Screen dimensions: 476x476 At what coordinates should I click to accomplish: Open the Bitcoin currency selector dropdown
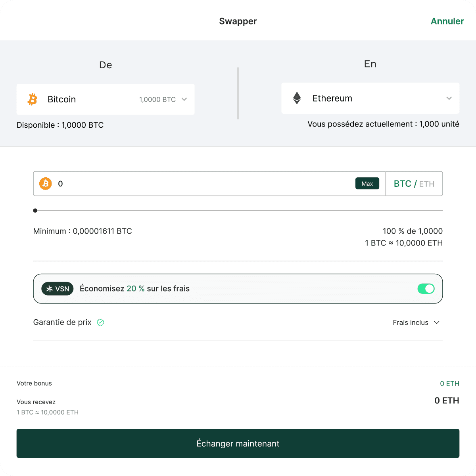[x=184, y=99]
